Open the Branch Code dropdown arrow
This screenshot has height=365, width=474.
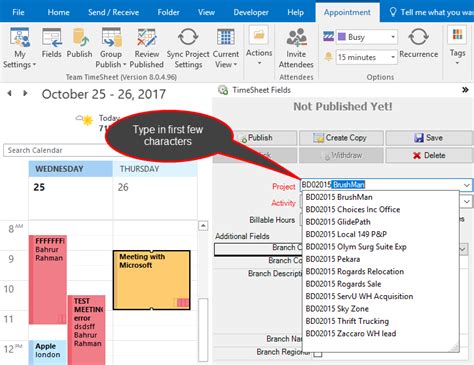point(463,249)
